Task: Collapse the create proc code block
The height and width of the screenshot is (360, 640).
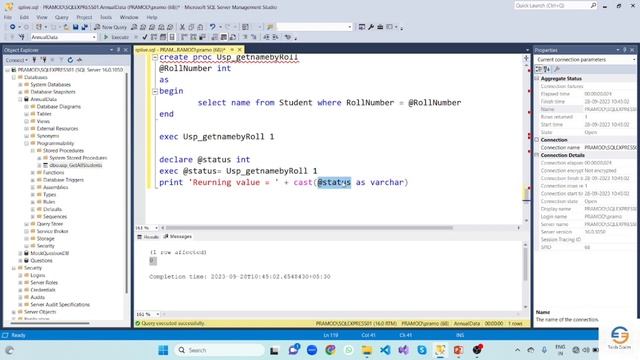Action: (x=155, y=58)
